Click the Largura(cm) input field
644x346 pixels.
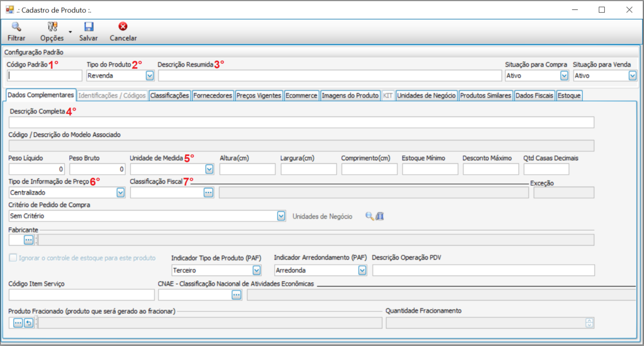click(308, 169)
